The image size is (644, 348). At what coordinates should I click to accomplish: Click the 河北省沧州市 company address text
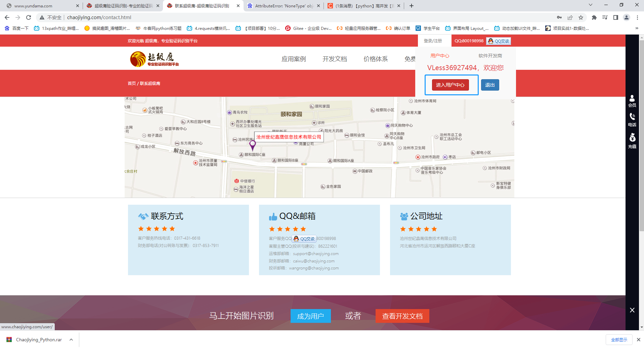pos(437,246)
